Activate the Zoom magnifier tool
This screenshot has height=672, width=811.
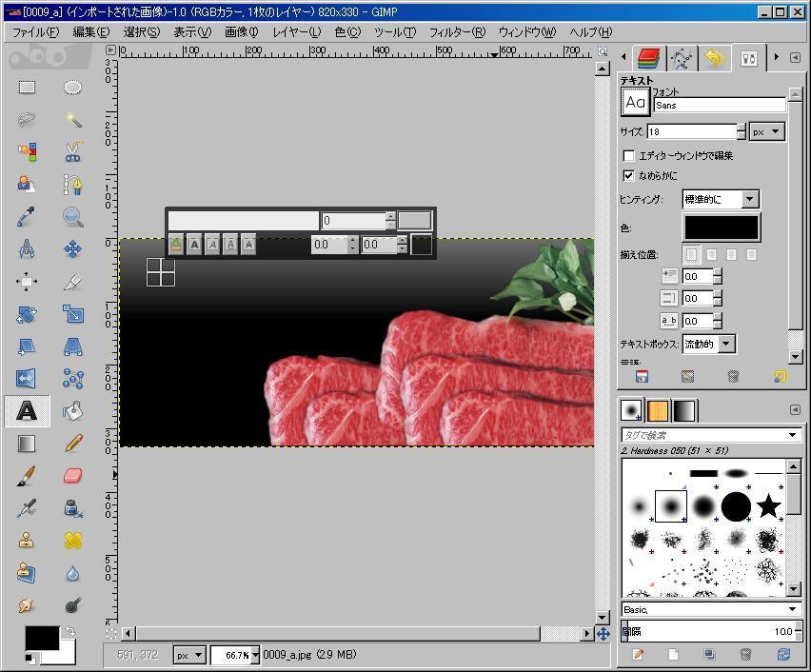click(x=73, y=217)
